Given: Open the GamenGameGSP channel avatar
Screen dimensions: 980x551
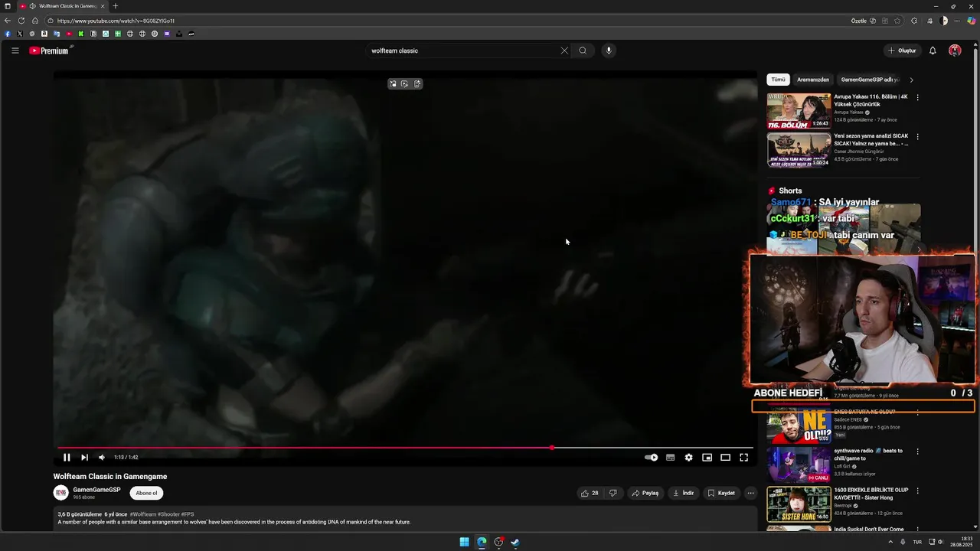Looking at the screenshot, I should [60, 493].
